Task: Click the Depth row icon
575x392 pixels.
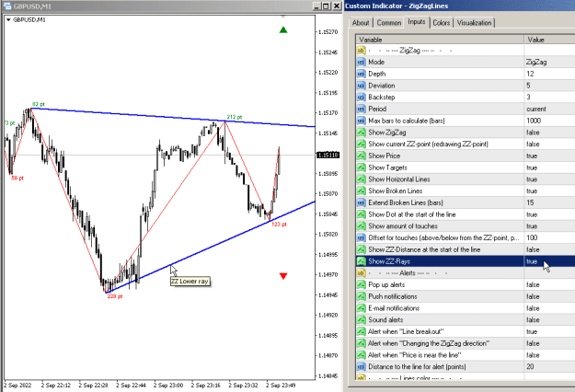Action: (362, 74)
